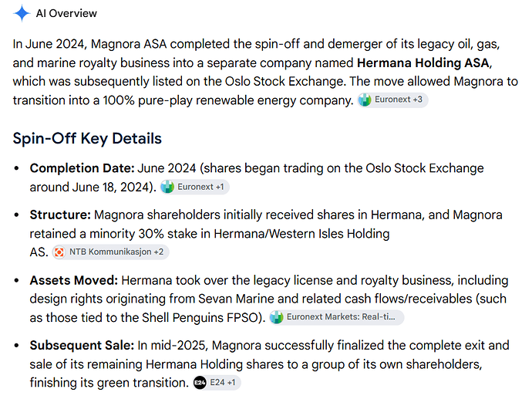532x399 pixels.
Task: Click the Completion Date bullet label
Action: pos(82,168)
